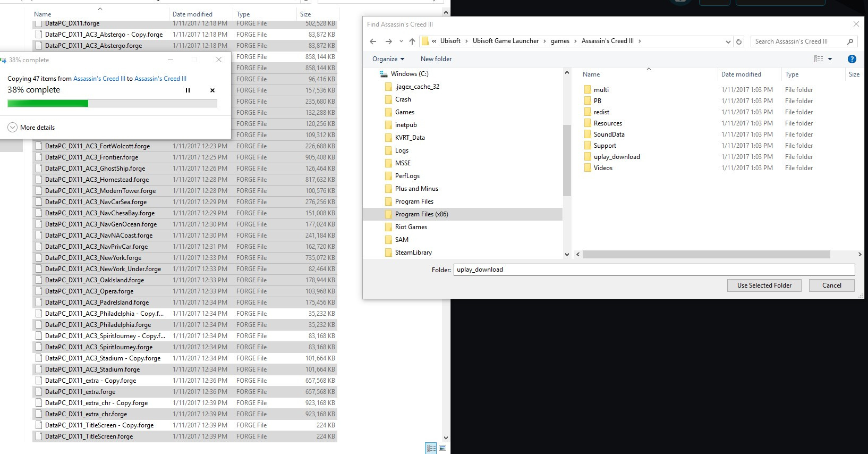Expand More details in copy dialog
Image resolution: width=868 pixels, height=454 pixels.
(x=31, y=128)
